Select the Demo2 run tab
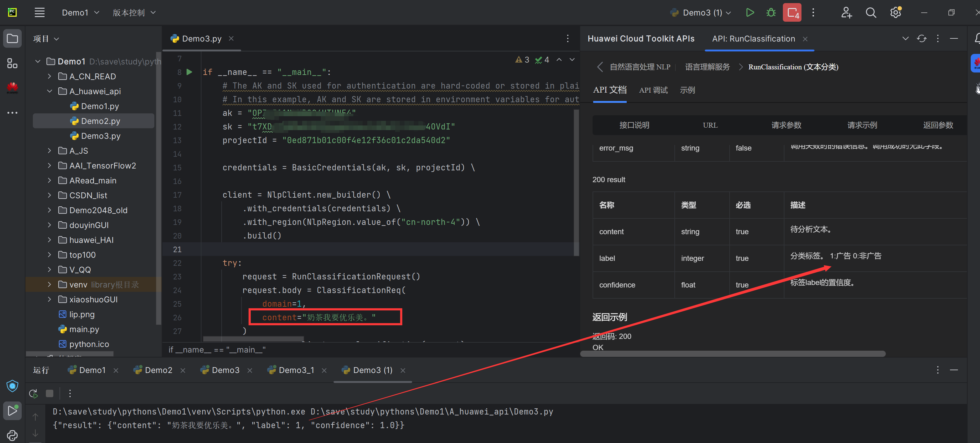The height and width of the screenshot is (443, 980). coord(158,370)
